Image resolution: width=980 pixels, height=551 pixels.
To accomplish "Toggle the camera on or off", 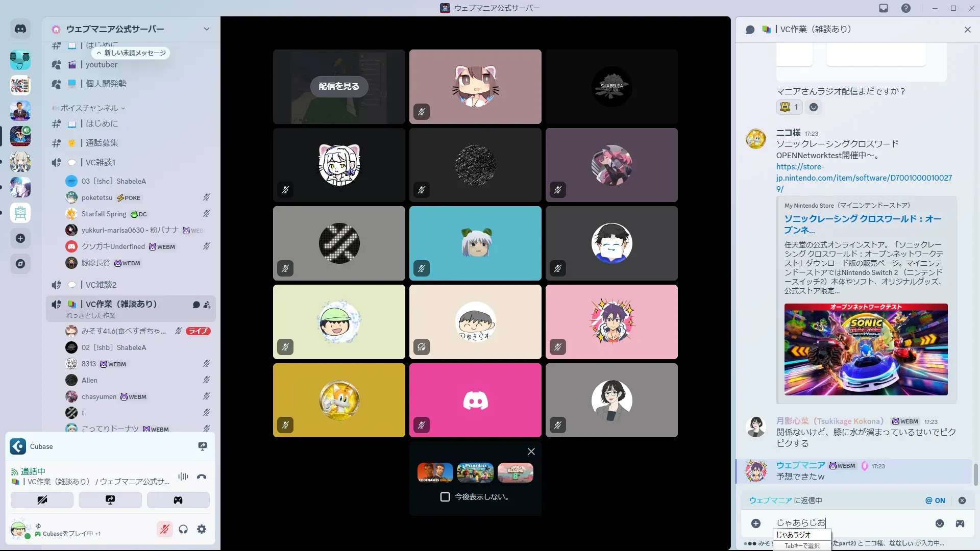I will (x=42, y=500).
